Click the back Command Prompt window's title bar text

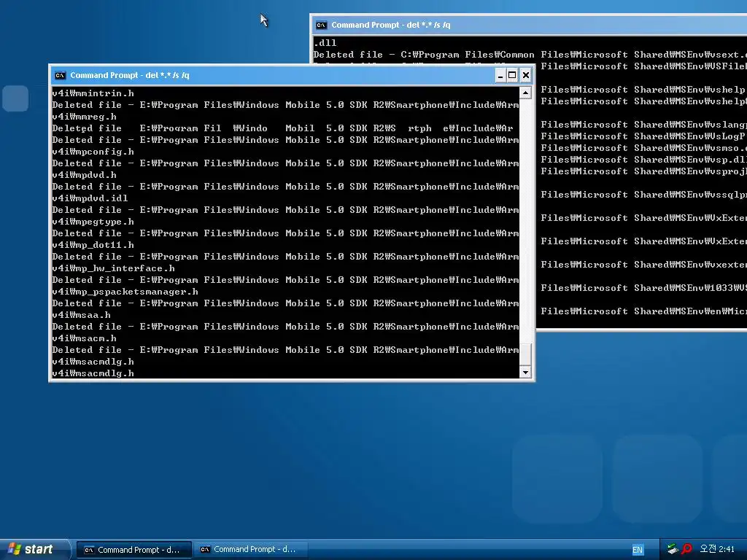(391, 25)
